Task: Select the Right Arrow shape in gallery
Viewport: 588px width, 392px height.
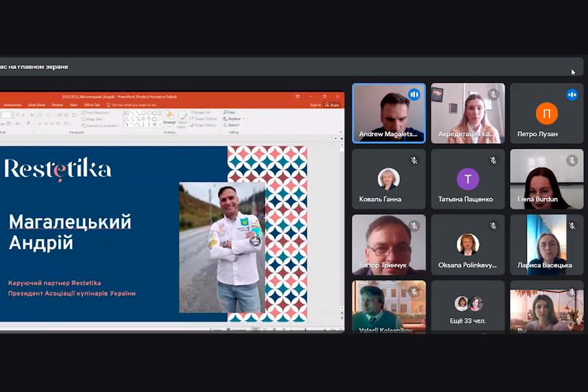Action: click(143, 119)
